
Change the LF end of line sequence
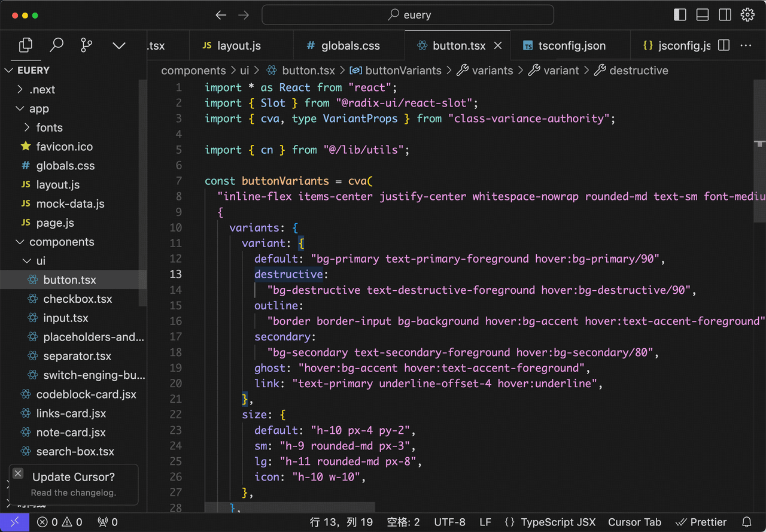coord(485,522)
